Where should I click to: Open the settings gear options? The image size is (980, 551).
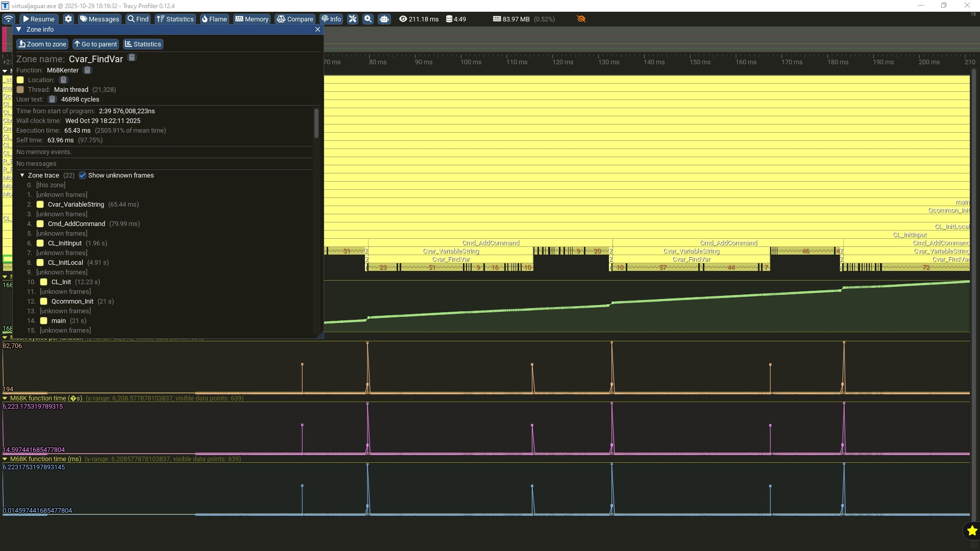point(68,19)
